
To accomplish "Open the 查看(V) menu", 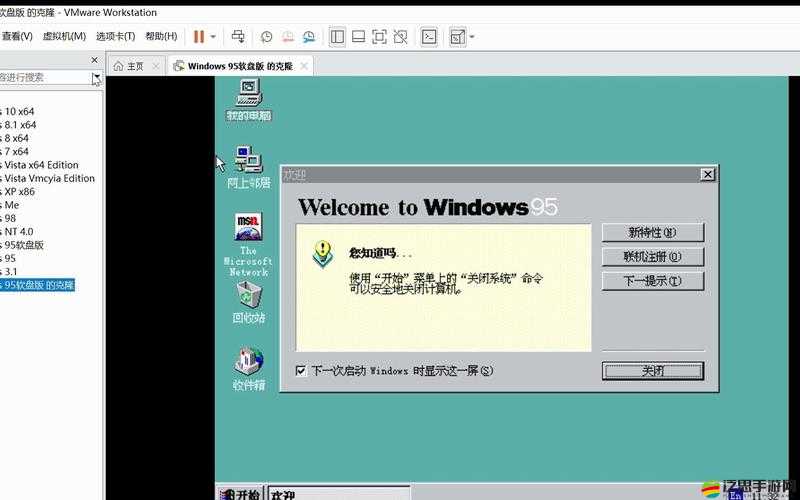I will coord(17,36).
